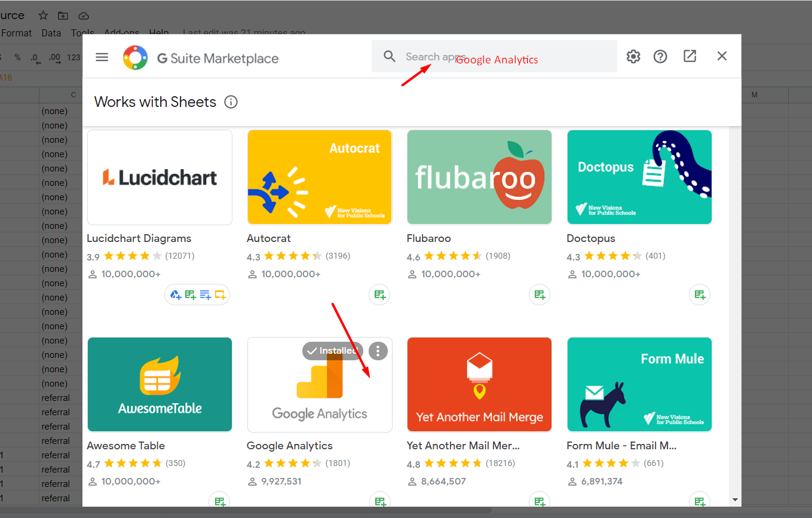
Task: Click cloud save status icon in Sheets
Action: click(84, 16)
